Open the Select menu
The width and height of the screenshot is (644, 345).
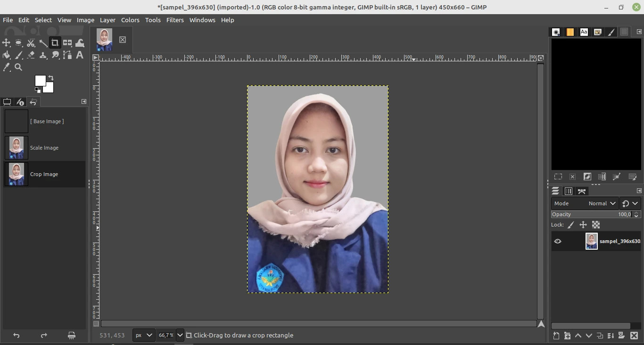(43, 20)
